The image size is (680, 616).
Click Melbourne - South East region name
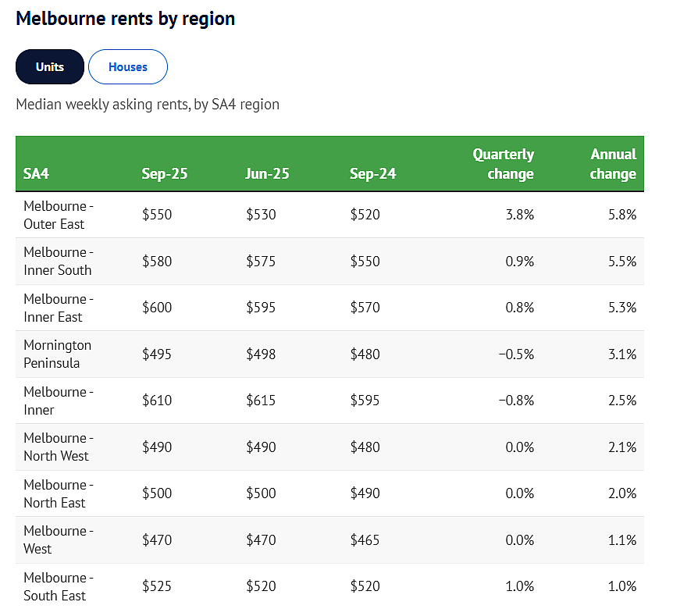click(59, 586)
